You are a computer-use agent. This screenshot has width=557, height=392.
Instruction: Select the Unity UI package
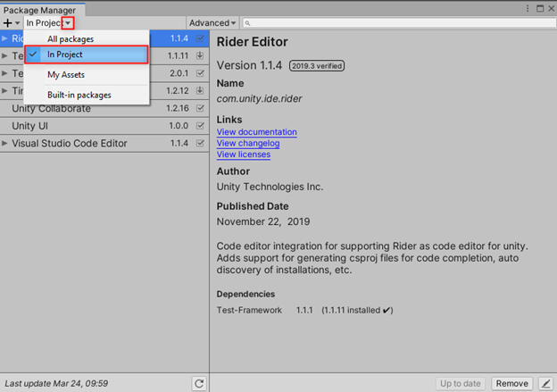(104, 126)
